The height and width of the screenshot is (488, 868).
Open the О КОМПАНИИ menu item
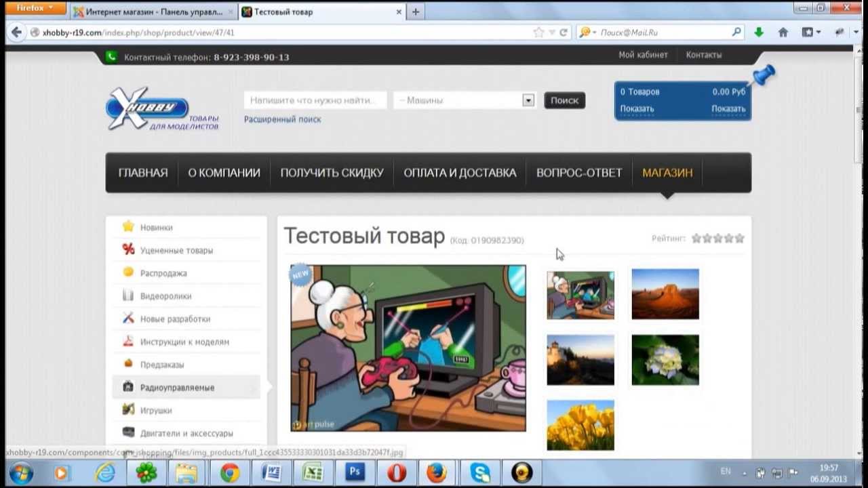click(224, 173)
